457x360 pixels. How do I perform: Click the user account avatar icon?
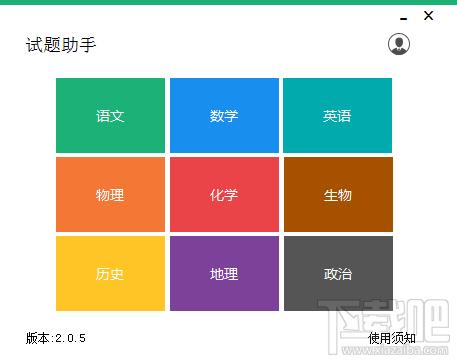pyautogui.click(x=399, y=44)
